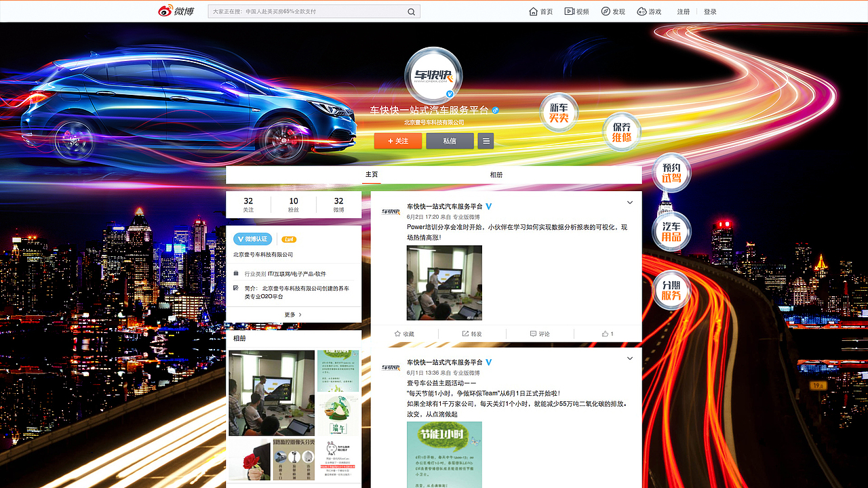Open the 6月2日 17:20 timestamp link
The image size is (868, 488).
[422, 217]
